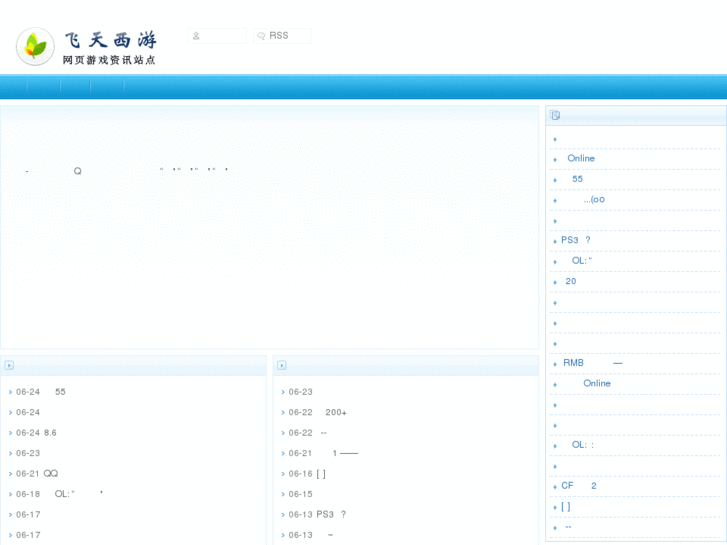Click the user login icon in header
727x545 pixels.
(x=196, y=36)
